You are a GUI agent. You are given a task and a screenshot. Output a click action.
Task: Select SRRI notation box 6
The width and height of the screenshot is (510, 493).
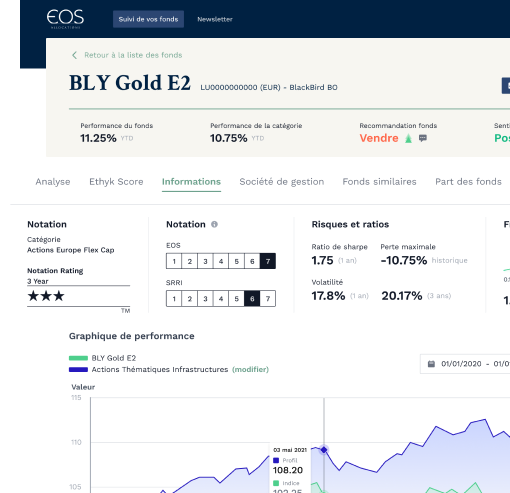coord(252,298)
